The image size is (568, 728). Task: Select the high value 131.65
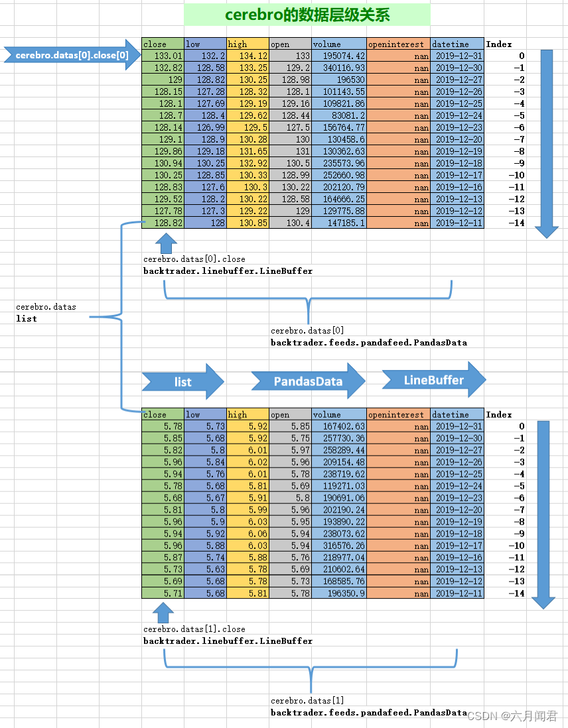[x=248, y=151]
